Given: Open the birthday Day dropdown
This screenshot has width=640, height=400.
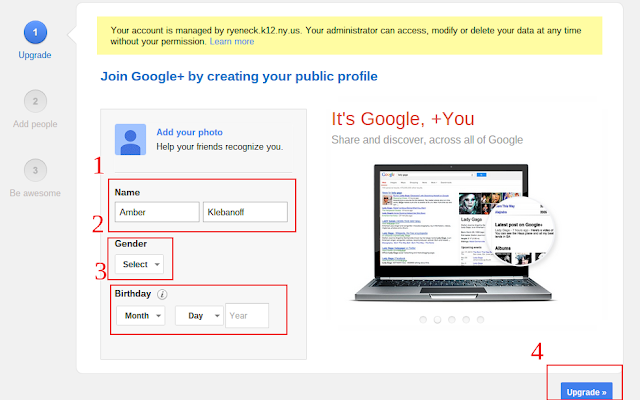Looking at the screenshot, I should pyautogui.click(x=199, y=316).
